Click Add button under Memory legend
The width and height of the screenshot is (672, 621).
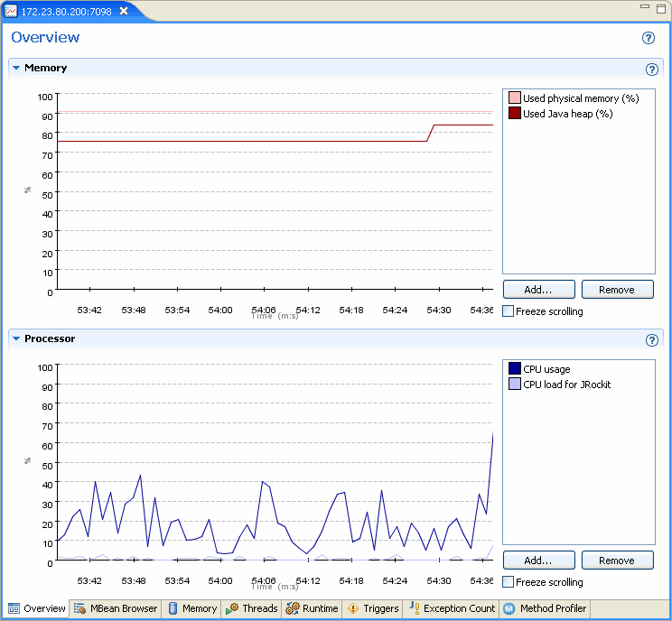click(538, 290)
